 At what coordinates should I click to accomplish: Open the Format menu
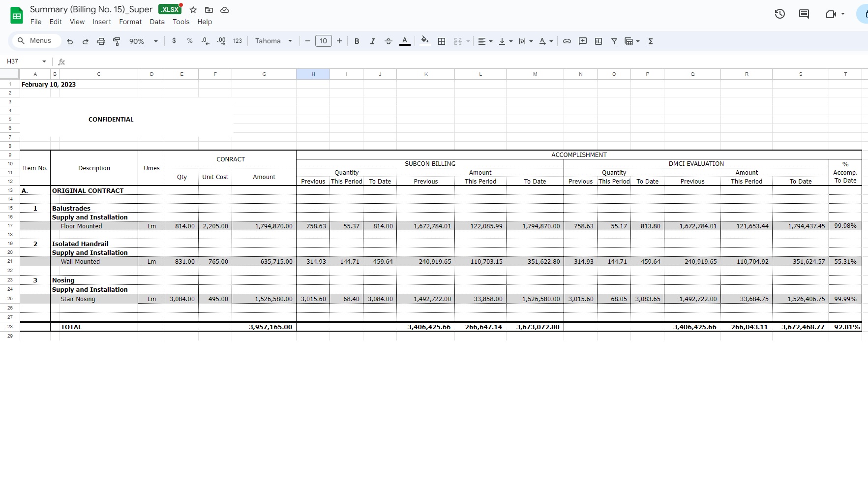pos(130,22)
